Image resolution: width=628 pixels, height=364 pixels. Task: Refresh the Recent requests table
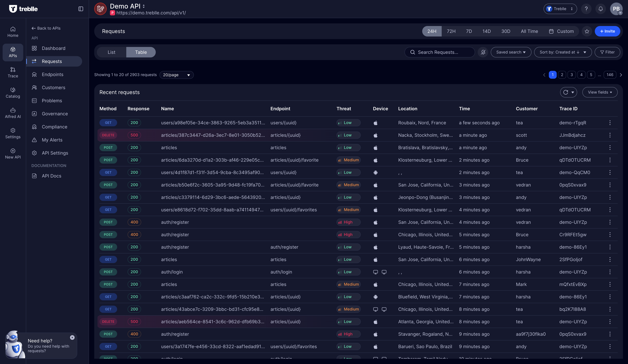click(566, 92)
